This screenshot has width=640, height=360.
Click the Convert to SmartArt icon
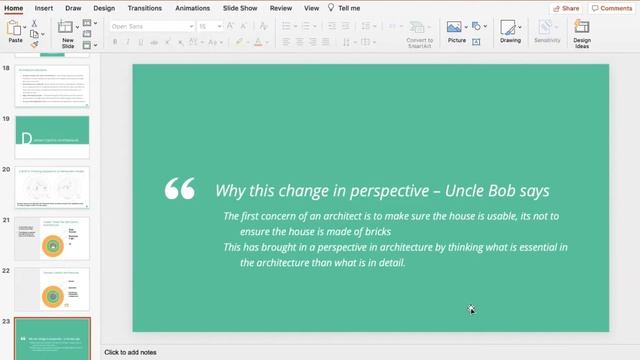coord(417,28)
